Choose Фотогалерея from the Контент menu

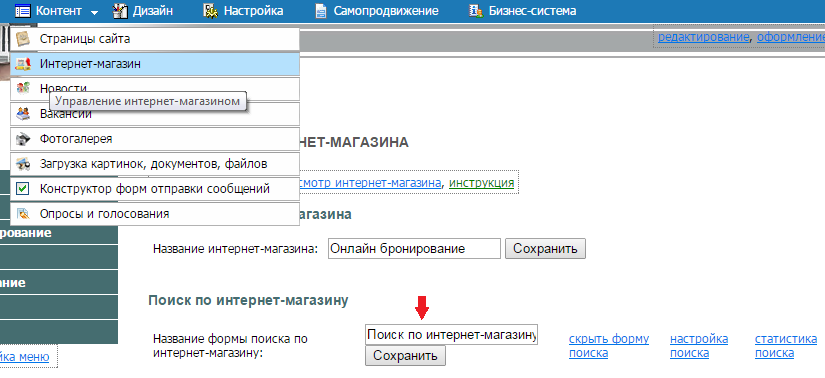[x=155, y=139]
